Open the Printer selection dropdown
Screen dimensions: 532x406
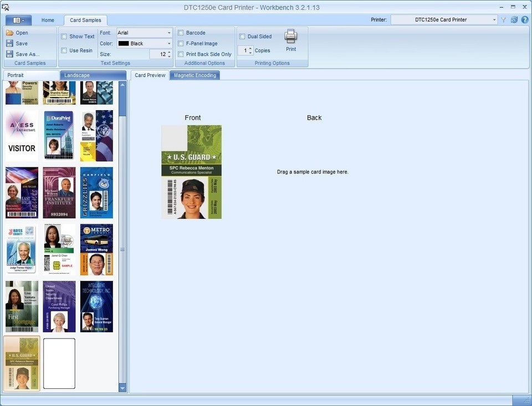coord(494,20)
